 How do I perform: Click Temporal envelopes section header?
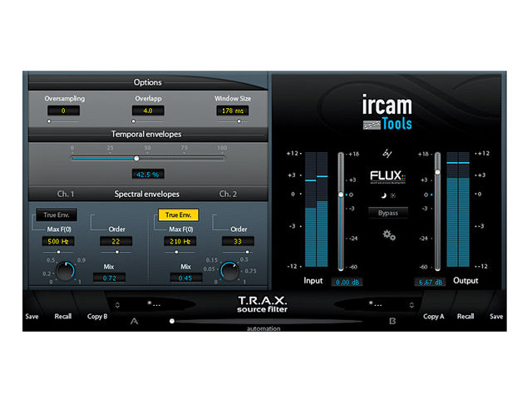click(x=146, y=135)
